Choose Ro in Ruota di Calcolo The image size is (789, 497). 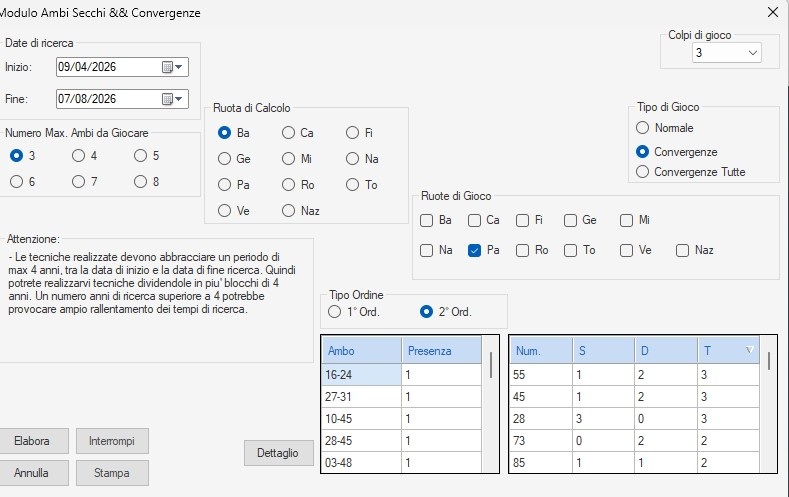coord(288,185)
